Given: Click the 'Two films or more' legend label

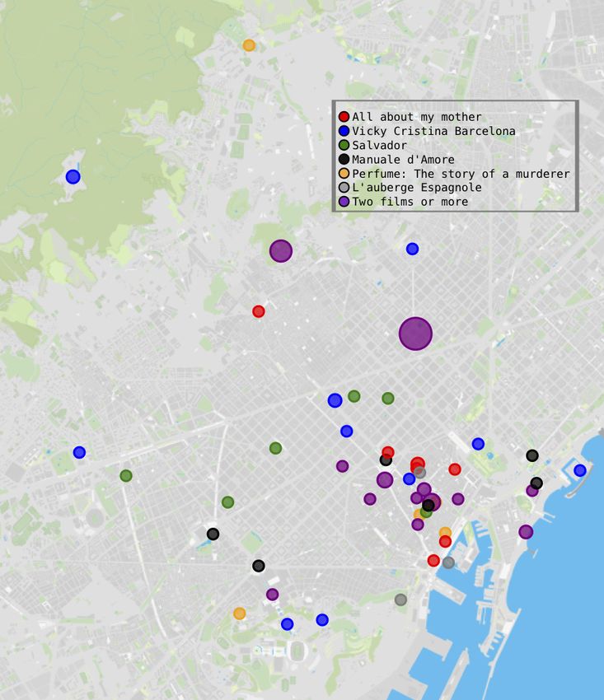Looking at the screenshot, I should click(x=410, y=202).
